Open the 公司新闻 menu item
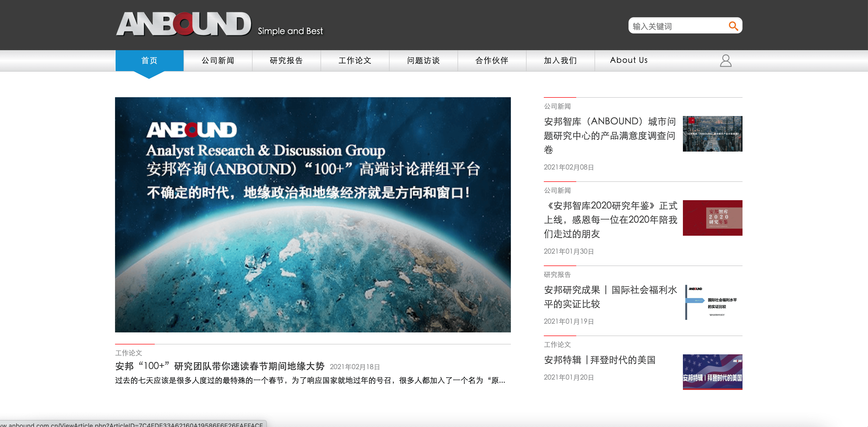868x427 pixels. click(x=218, y=61)
